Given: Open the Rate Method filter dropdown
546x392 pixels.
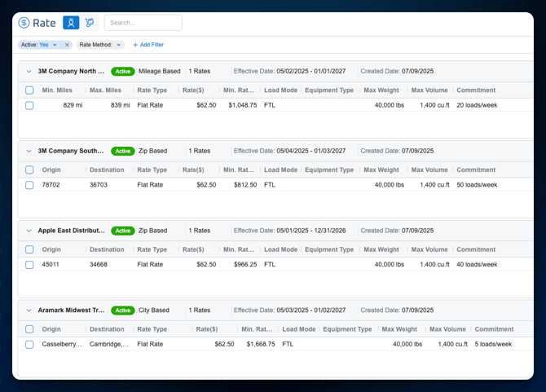Looking at the screenshot, I should (x=118, y=45).
